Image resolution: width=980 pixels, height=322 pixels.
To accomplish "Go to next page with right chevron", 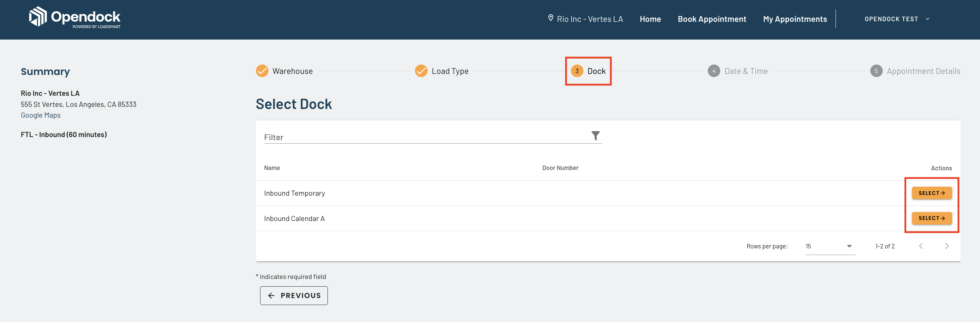I will click(947, 246).
